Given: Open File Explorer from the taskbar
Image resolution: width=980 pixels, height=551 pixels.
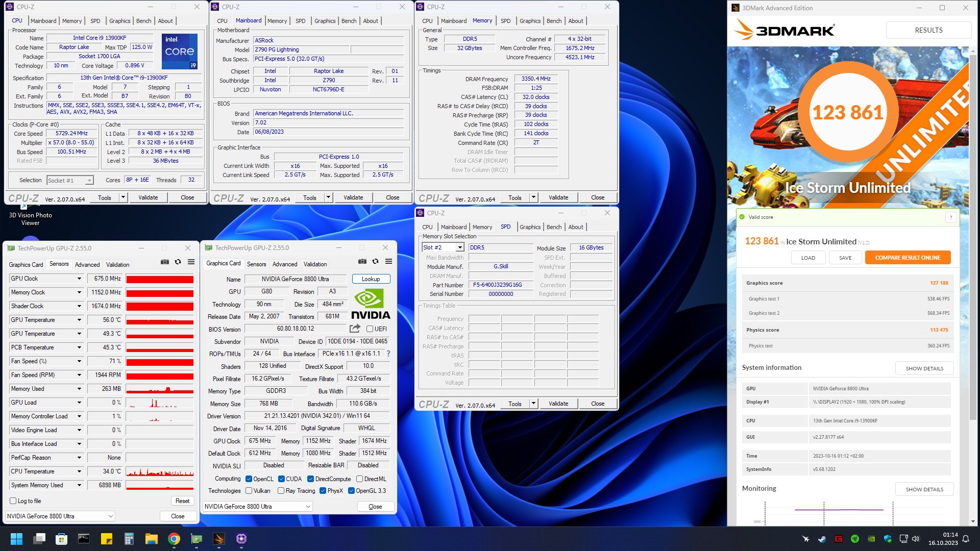Looking at the screenshot, I should pyautogui.click(x=151, y=539).
